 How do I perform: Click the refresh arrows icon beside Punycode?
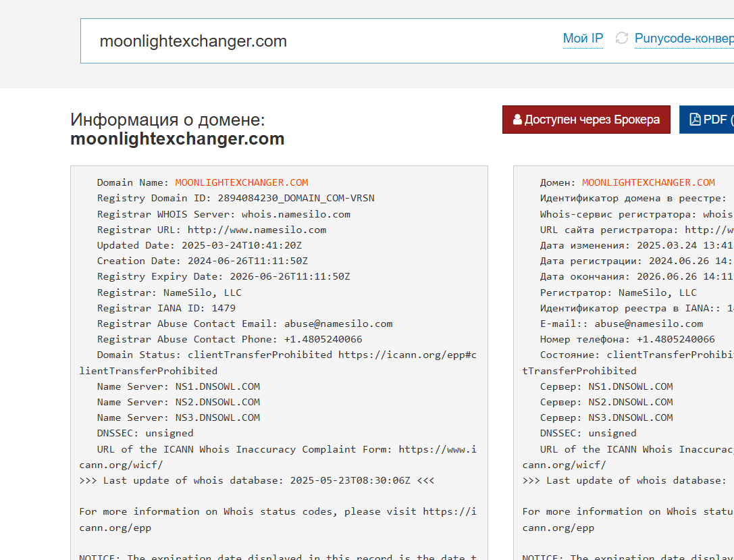(622, 38)
